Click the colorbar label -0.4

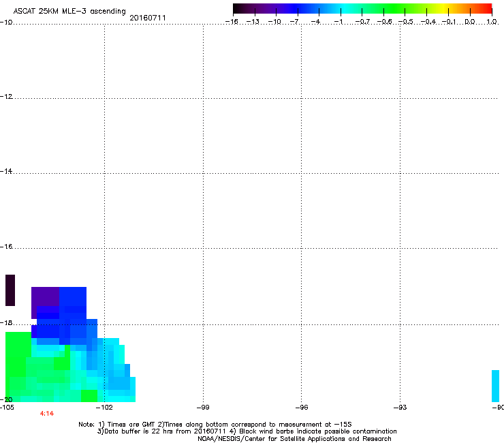coord(428,22)
